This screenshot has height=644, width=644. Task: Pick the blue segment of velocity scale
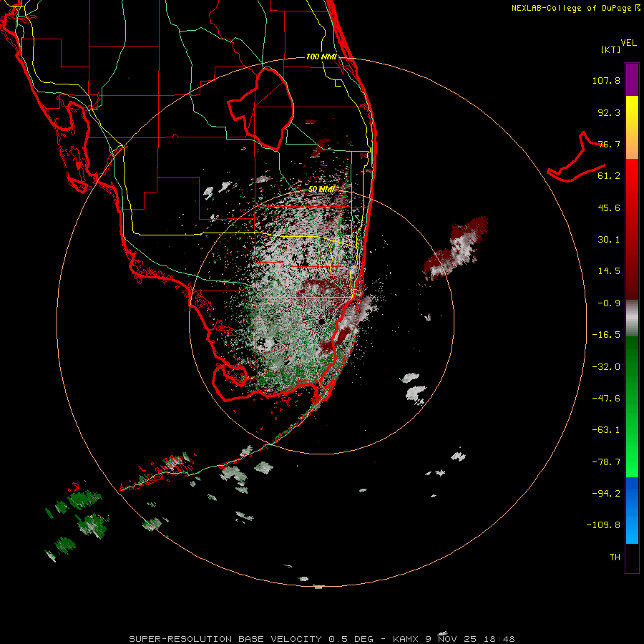(632, 510)
